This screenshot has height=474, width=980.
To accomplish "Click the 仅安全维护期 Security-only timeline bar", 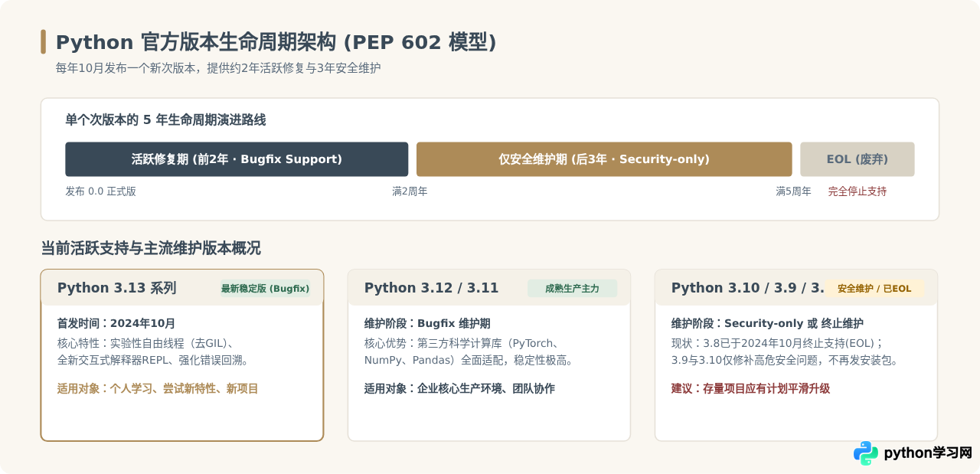I will pyautogui.click(x=604, y=159).
